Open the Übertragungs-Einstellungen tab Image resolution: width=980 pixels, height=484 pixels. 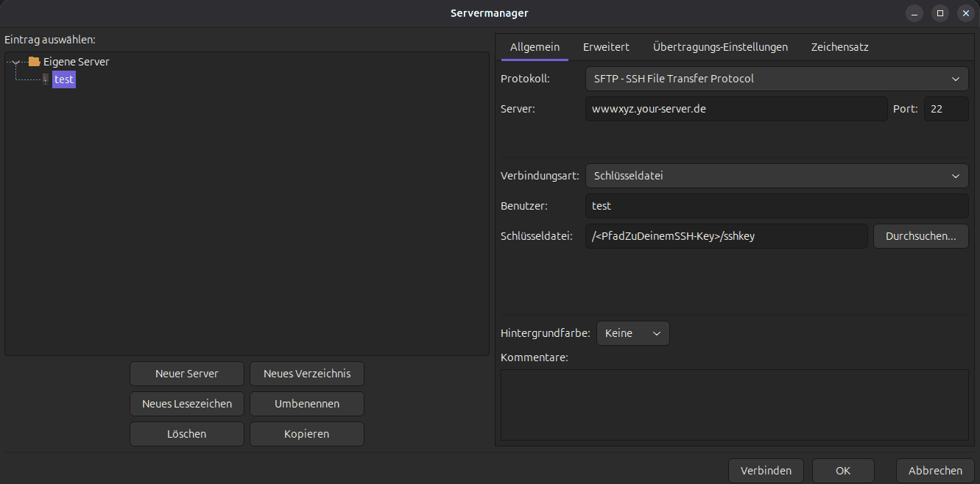[720, 47]
